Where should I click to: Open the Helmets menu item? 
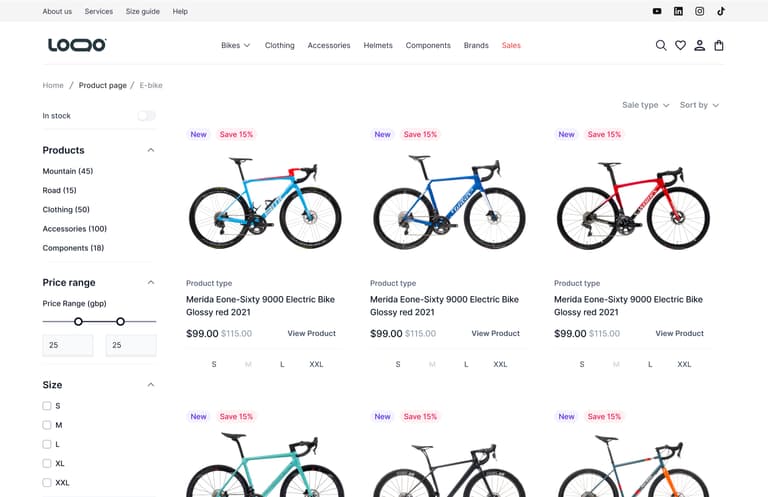378,45
